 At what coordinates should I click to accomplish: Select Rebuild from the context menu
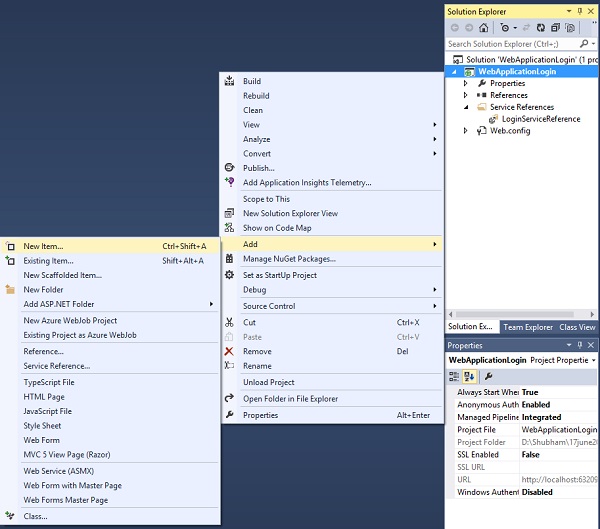click(x=256, y=96)
